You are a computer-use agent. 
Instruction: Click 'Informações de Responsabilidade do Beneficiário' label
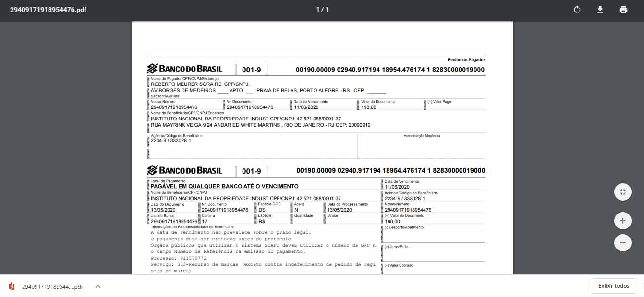[x=193, y=227]
